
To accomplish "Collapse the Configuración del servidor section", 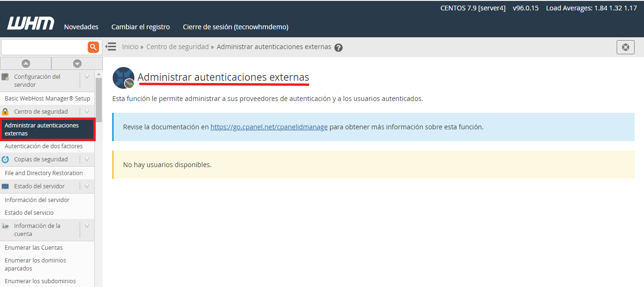I will (x=87, y=77).
